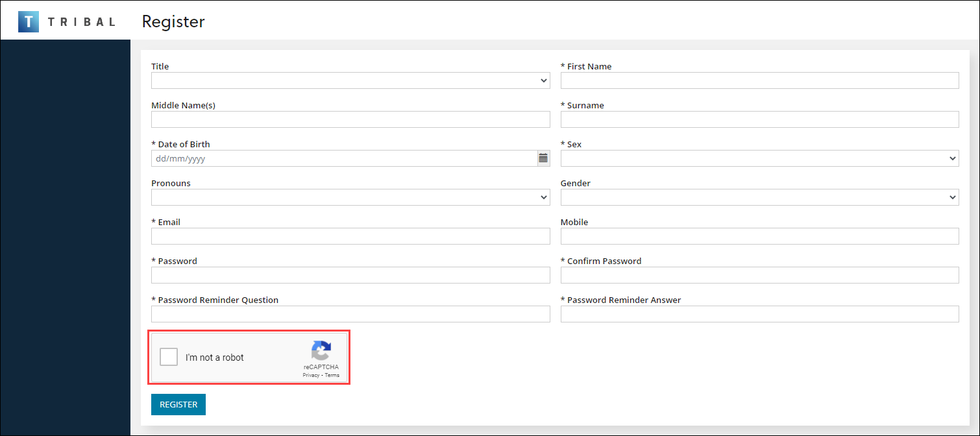This screenshot has width=980, height=436.
Task: Click the Tribal logo icon
Action: click(29, 21)
